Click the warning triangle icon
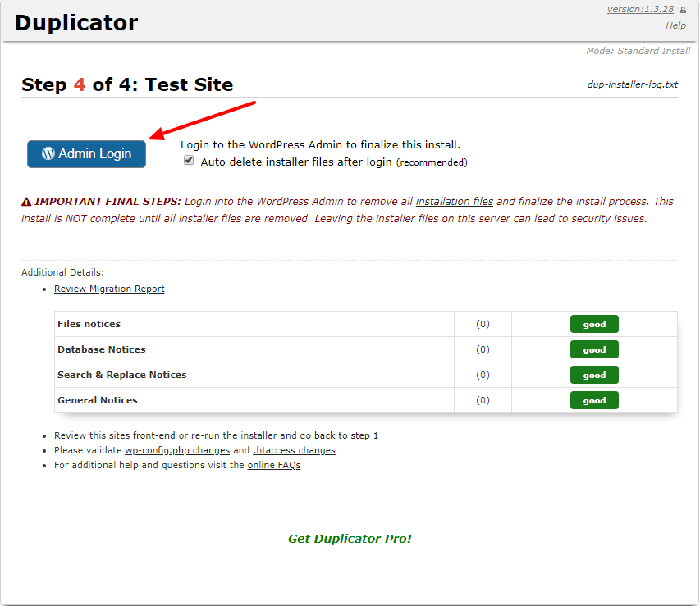700x606 pixels. [x=26, y=202]
